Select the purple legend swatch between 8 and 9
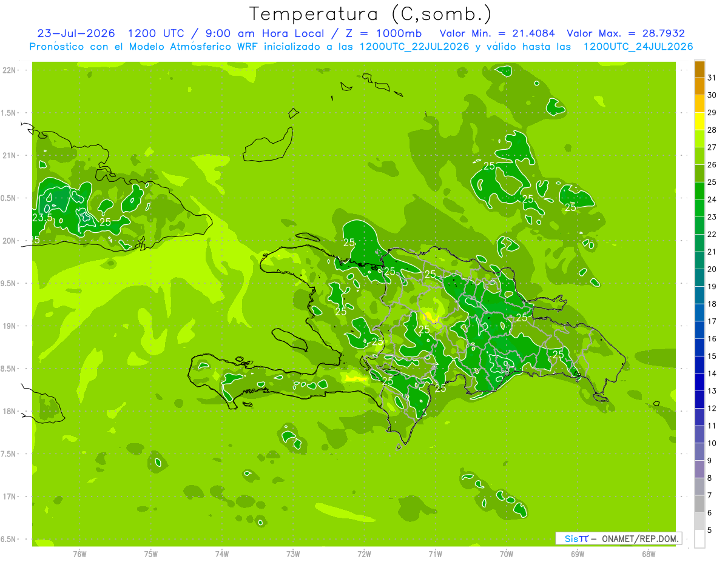 click(699, 469)
